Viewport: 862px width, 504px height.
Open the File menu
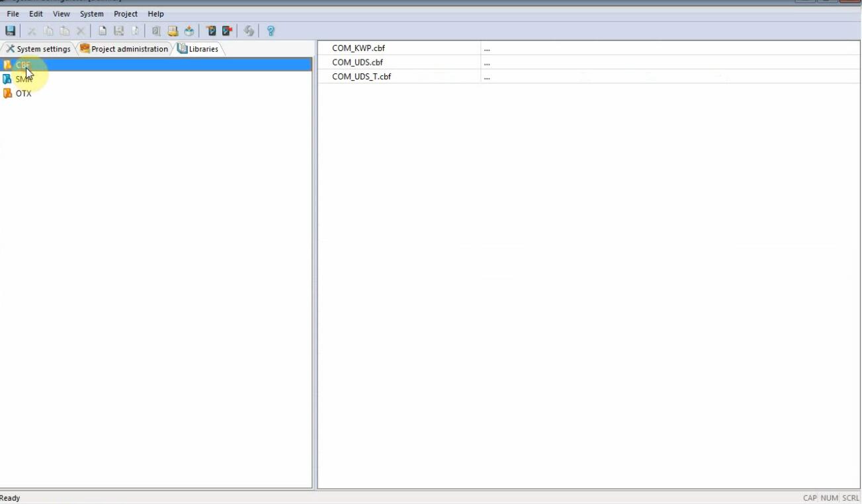(13, 14)
